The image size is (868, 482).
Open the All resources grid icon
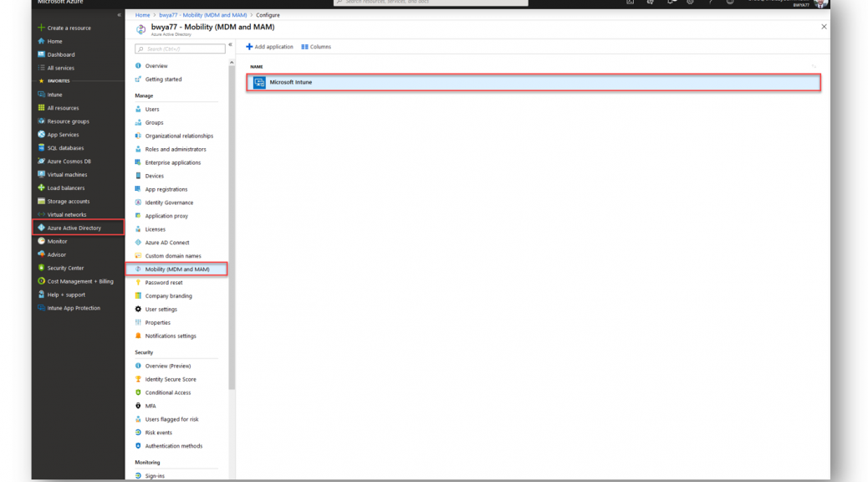point(41,107)
